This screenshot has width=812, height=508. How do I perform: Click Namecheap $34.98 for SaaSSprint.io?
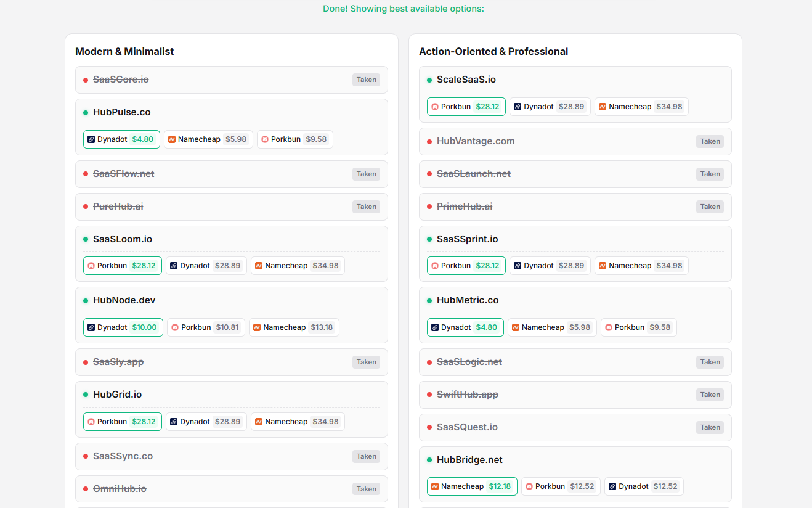(x=641, y=266)
